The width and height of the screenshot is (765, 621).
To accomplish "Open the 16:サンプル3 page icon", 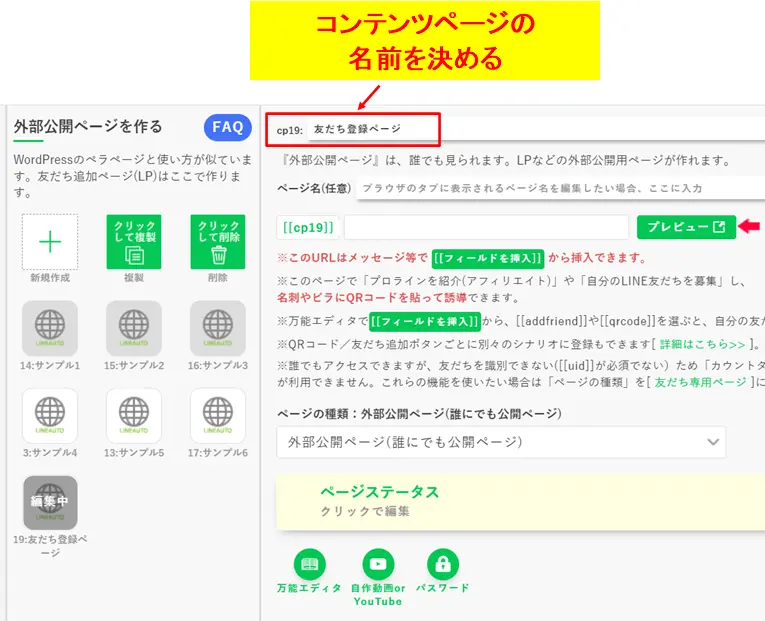I will (x=218, y=328).
